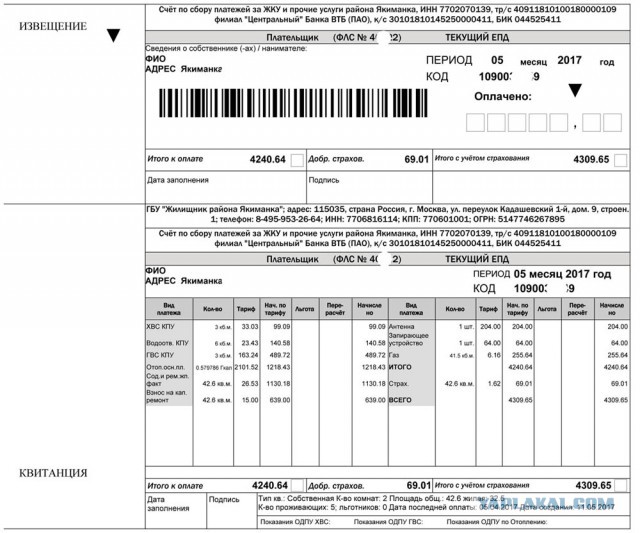Click the 'Показания ОДПУ ГВС:' label
The width and height of the screenshot is (640, 533).
click(x=388, y=522)
